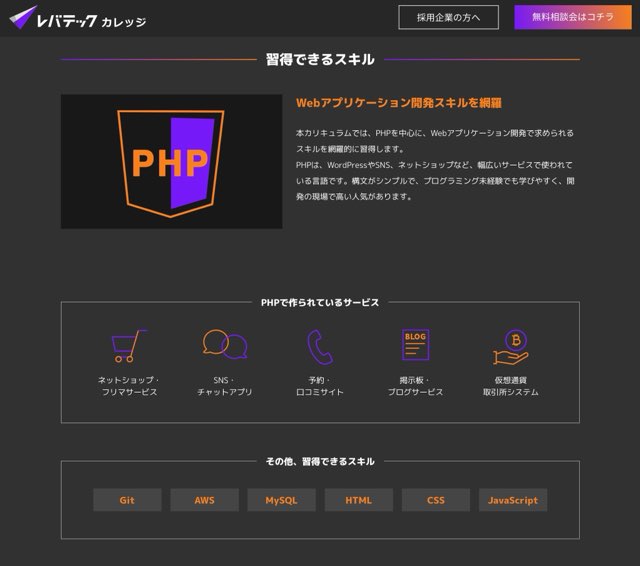Click the Webアプリケーション開発スキルを網羅 heading
Image resolution: width=640 pixels, height=566 pixels.
pyautogui.click(x=399, y=103)
